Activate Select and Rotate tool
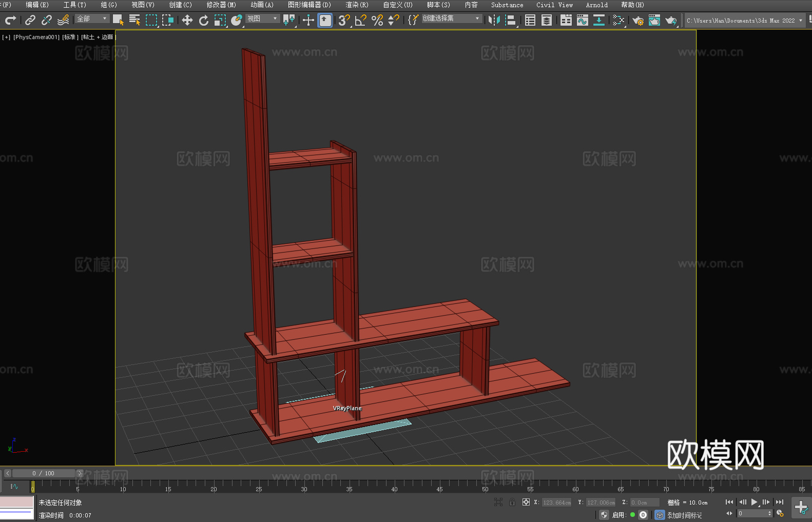This screenshot has width=812, height=522. click(x=204, y=20)
